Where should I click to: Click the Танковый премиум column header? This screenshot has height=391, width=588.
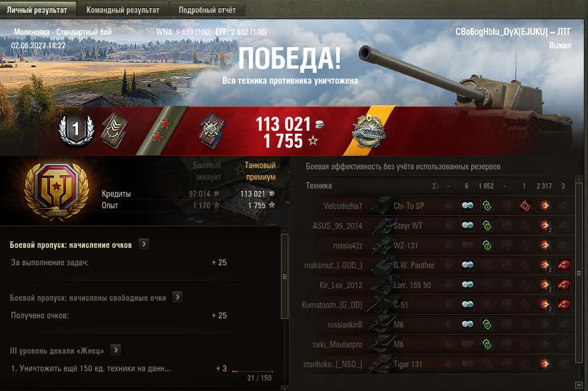click(x=260, y=171)
